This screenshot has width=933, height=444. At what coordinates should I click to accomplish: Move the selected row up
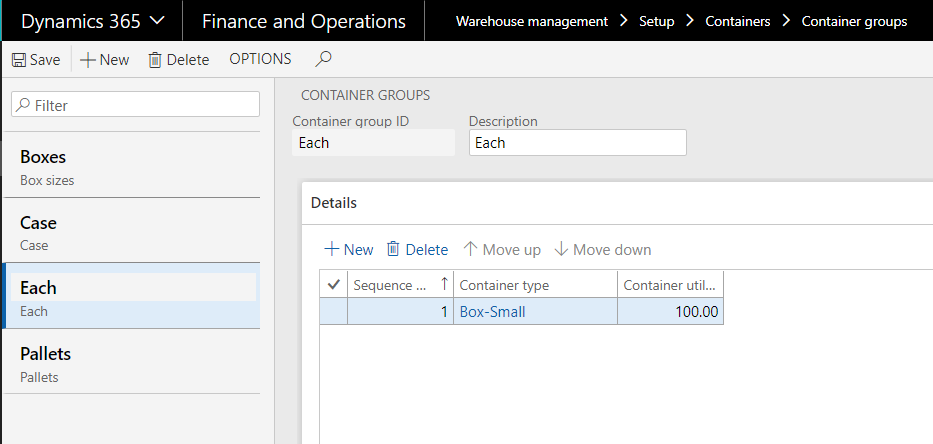(502, 250)
